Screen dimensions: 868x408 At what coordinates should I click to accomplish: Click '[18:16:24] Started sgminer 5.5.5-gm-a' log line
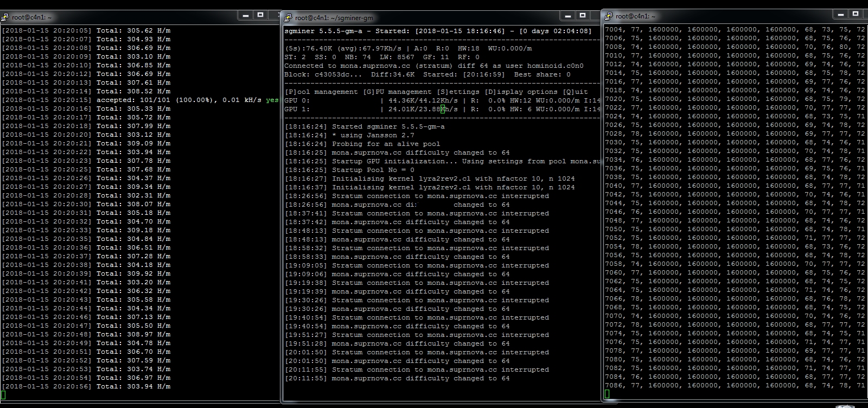[x=365, y=126]
